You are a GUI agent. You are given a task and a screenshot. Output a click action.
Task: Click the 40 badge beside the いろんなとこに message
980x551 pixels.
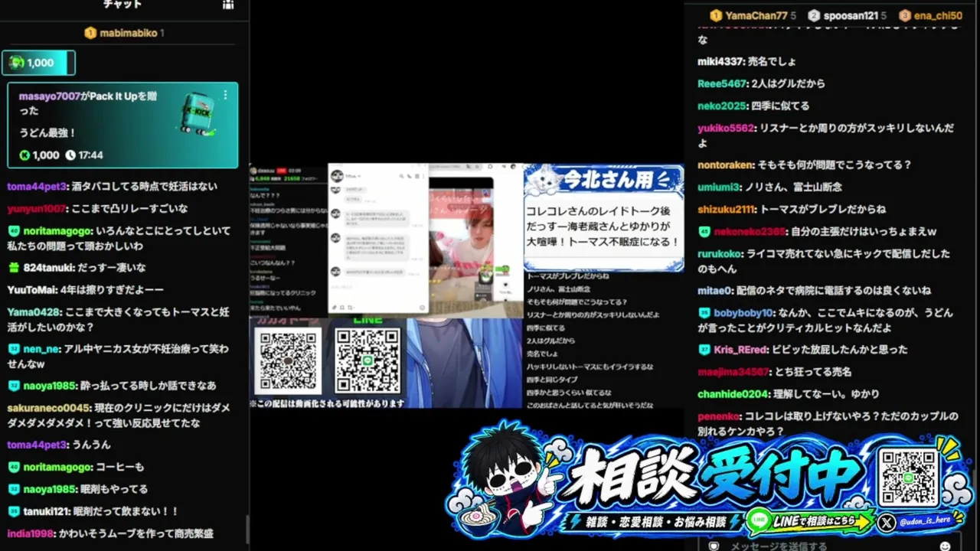tap(14, 231)
